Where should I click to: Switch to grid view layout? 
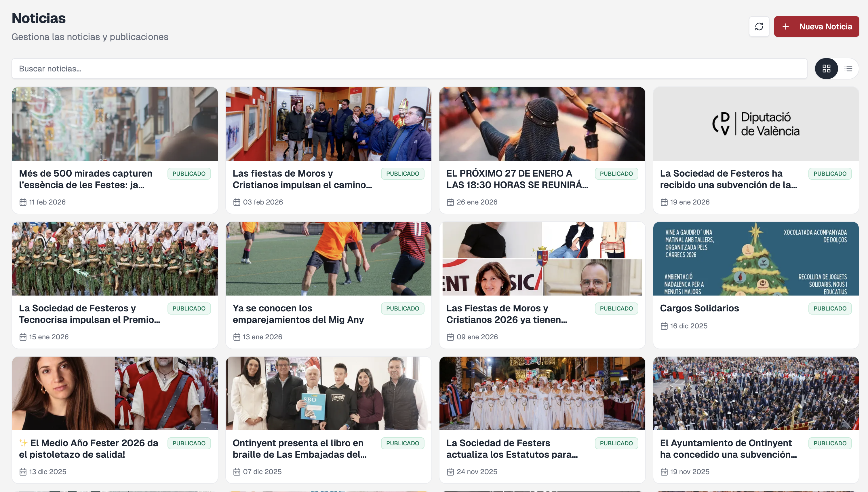tap(827, 69)
